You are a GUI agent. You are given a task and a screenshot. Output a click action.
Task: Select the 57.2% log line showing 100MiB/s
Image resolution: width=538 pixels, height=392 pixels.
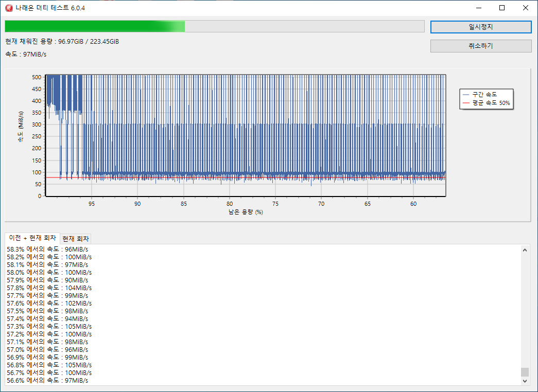49,334
